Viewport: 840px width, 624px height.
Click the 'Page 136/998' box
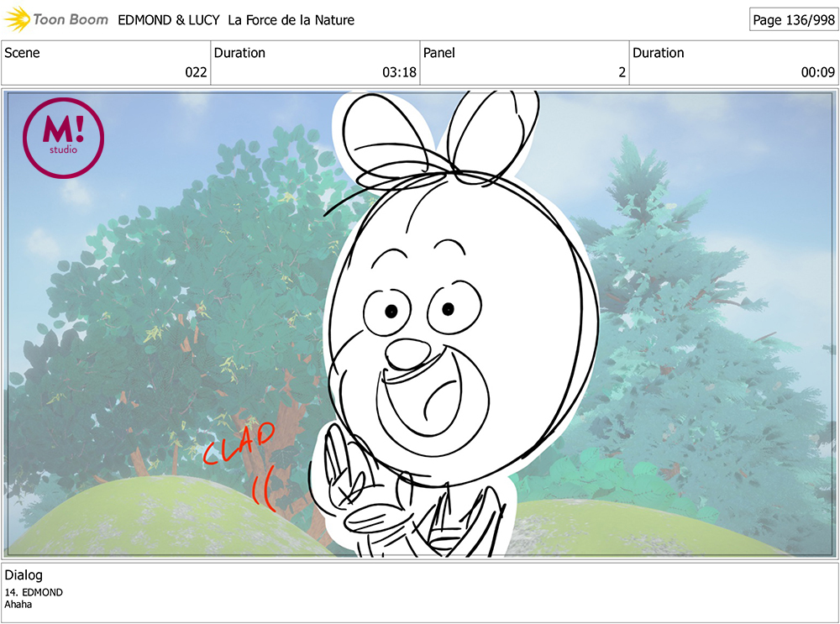pyautogui.click(x=794, y=20)
